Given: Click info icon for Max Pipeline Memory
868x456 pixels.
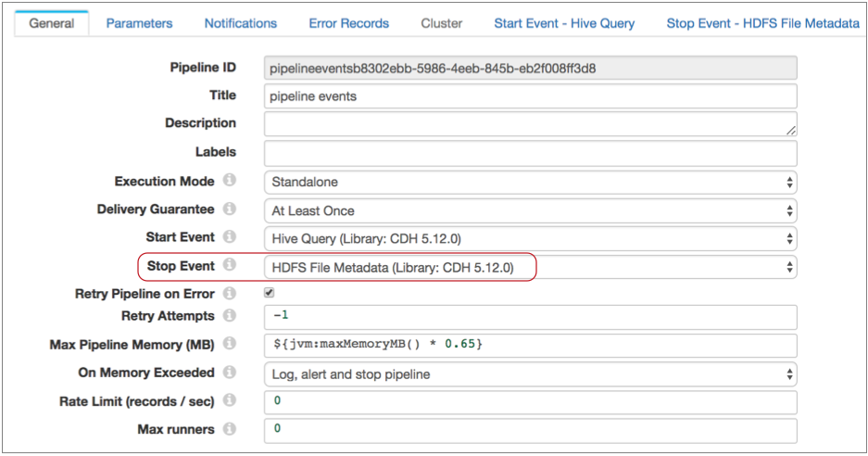Looking at the screenshot, I should 230,344.
